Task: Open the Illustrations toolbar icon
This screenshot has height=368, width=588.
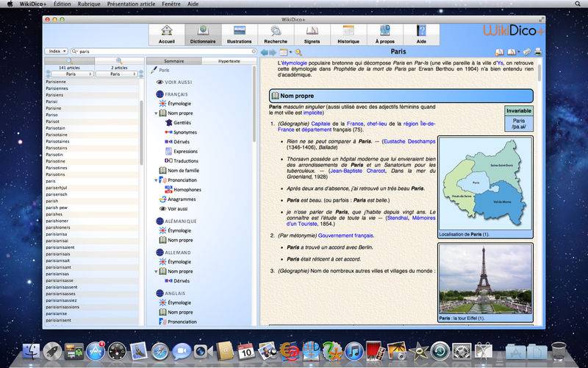Action: [240, 35]
